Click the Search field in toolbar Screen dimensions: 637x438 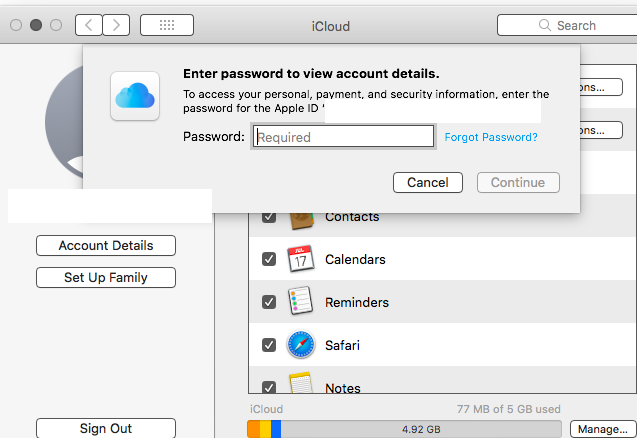click(567, 25)
